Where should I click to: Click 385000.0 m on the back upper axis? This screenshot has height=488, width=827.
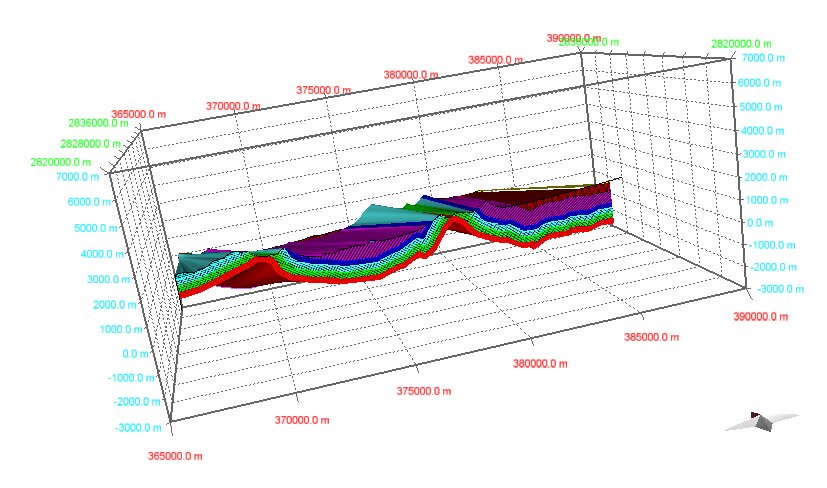pyautogui.click(x=495, y=60)
